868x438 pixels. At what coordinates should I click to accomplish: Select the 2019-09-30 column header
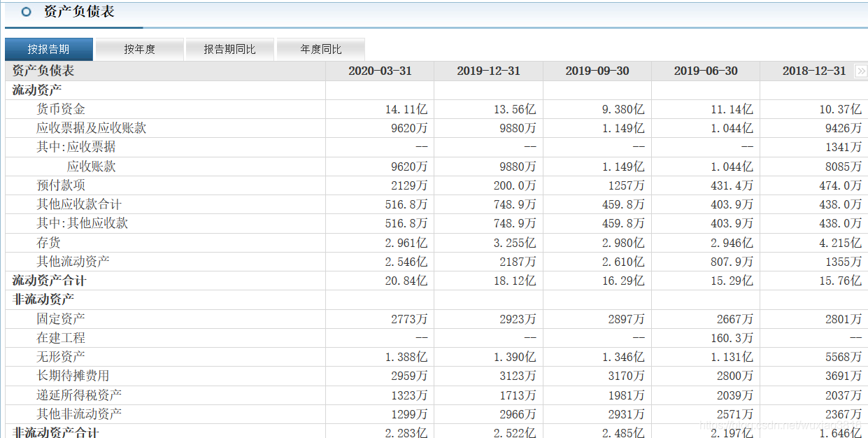tap(597, 71)
